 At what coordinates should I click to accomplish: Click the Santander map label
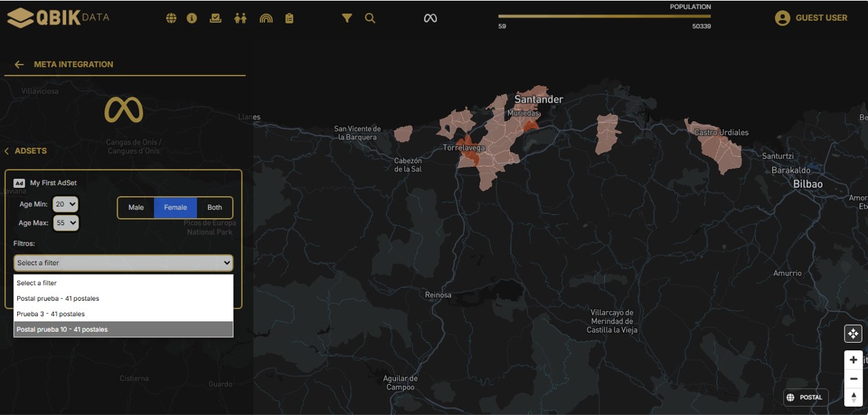[x=539, y=100]
